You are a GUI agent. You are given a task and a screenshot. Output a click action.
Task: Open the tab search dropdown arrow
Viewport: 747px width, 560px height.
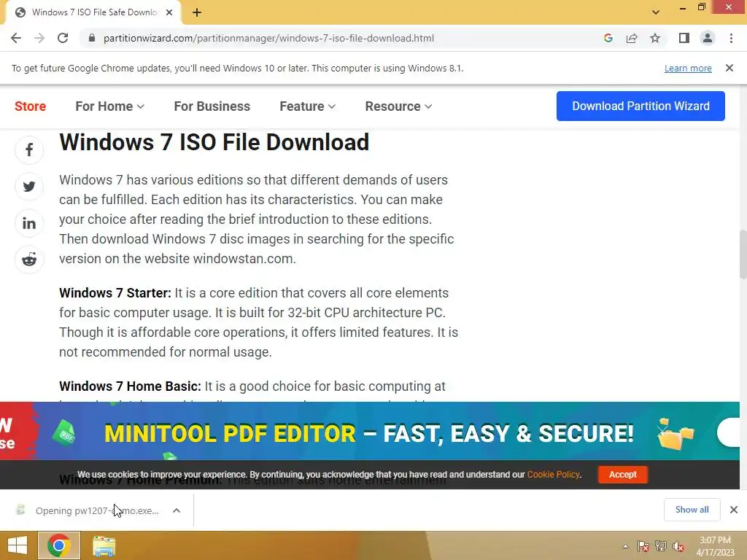[x=656, y=12]
